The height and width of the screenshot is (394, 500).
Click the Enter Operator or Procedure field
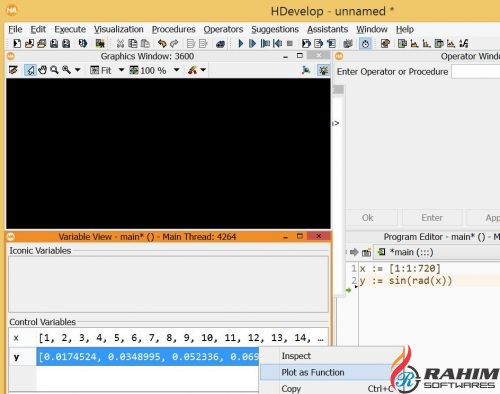click(x=476, y=72)
